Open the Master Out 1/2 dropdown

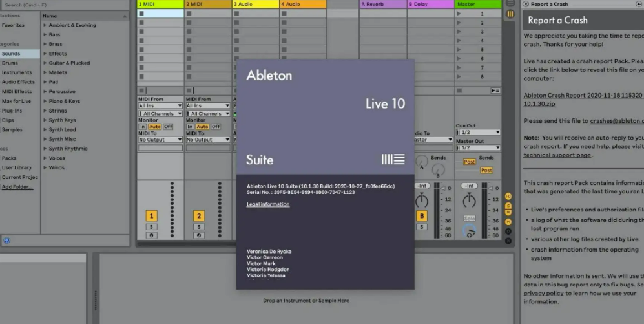click(478, 147)
